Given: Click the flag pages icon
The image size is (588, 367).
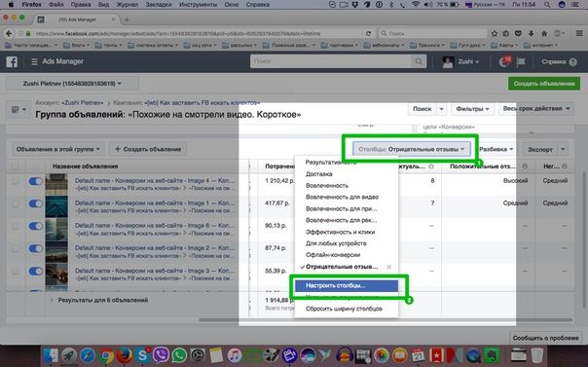Looking at the screenshot, I should point(521,62).
